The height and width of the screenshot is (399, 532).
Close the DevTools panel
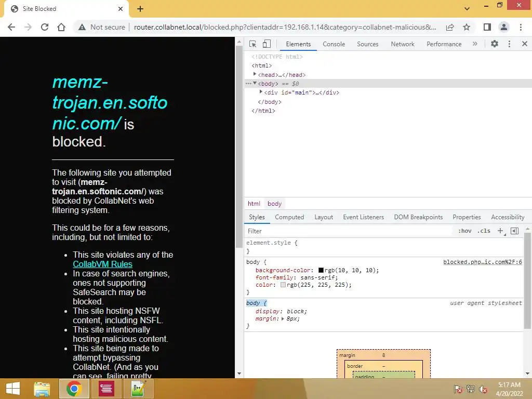[525, 44]
